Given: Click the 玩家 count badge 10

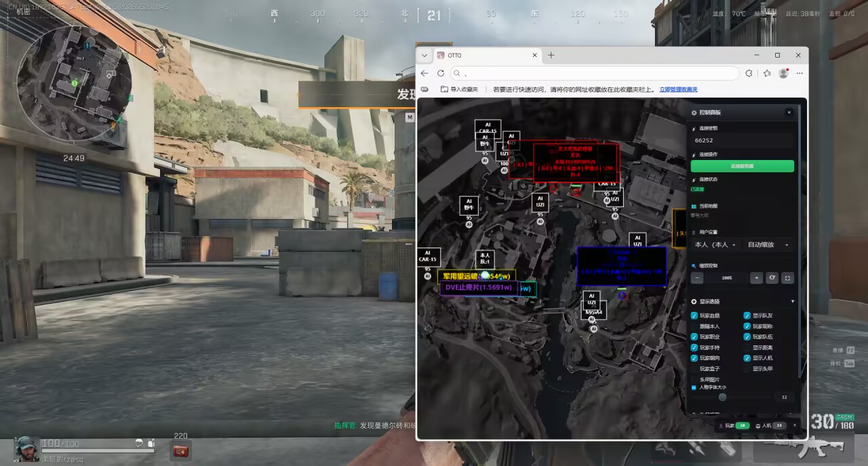Looking at the screenshot, I should click(742, 425).
